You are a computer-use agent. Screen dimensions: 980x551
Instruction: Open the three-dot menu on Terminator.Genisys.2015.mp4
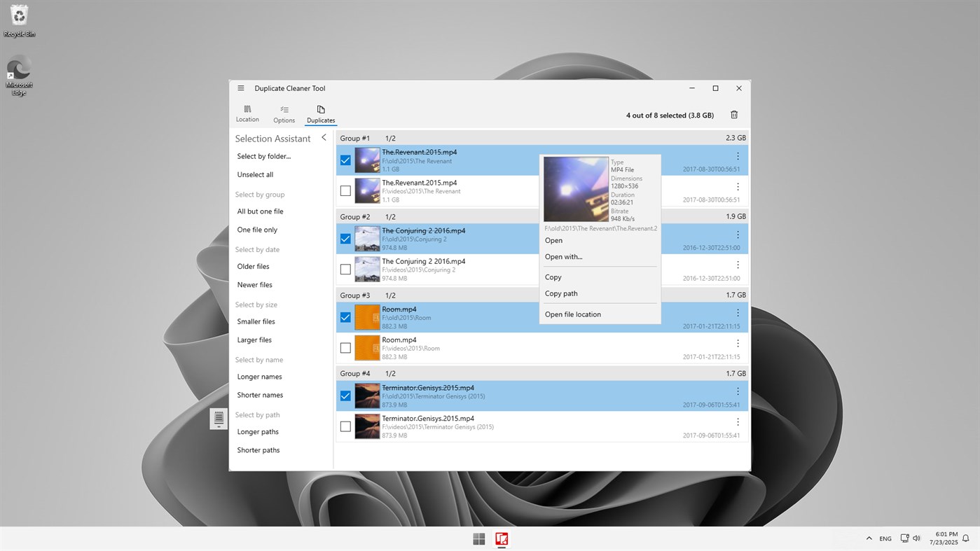click(737, 391)
